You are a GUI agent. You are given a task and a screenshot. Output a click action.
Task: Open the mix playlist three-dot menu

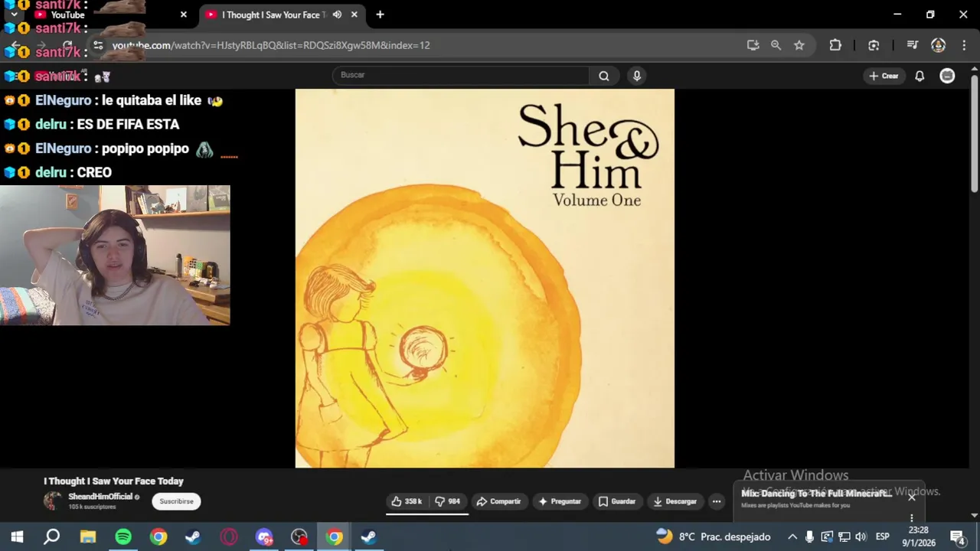tap(911, 518)
